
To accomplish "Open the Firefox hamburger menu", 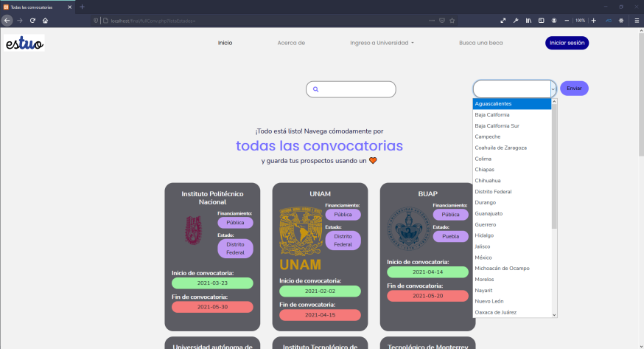I will pos(637,21).
